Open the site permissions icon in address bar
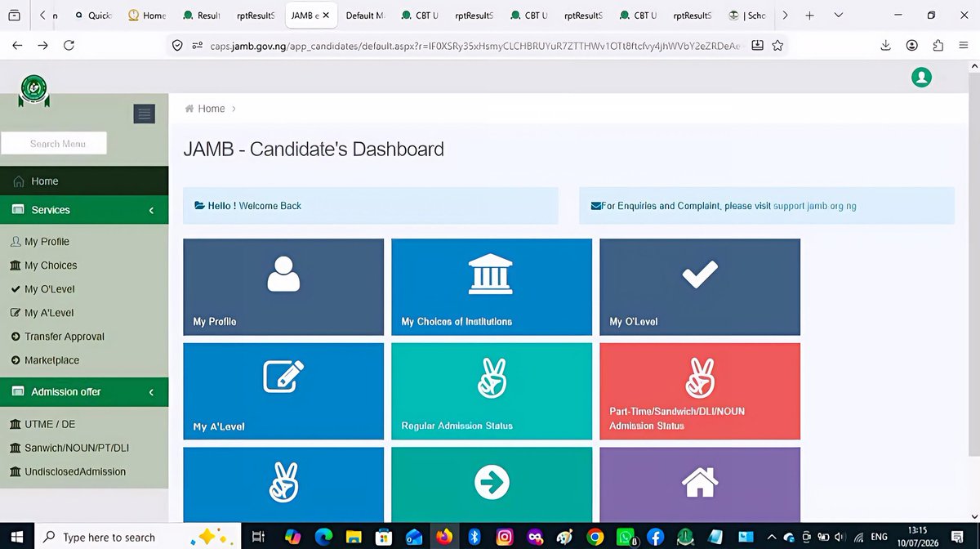980x549 pixels. click(x=197, y=46)
